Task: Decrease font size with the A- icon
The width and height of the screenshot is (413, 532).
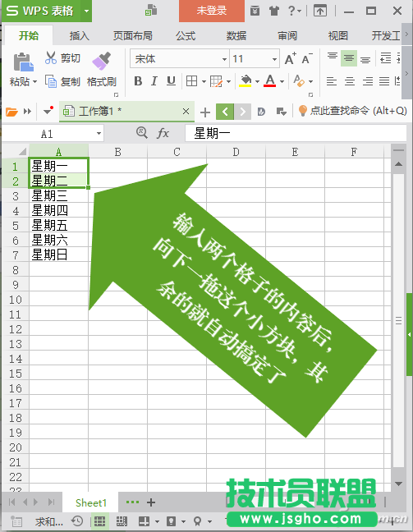Action: (307, 58)
